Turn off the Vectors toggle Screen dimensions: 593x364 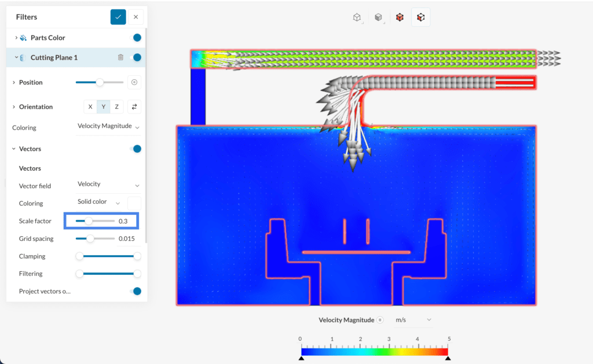tap(137, 149)
